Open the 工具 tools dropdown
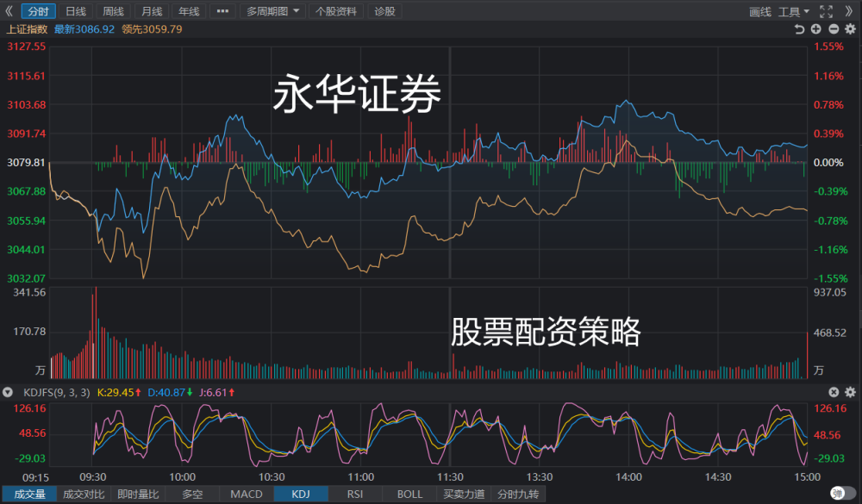Viewport: 862px width, 504px height. tap(794, 11)
